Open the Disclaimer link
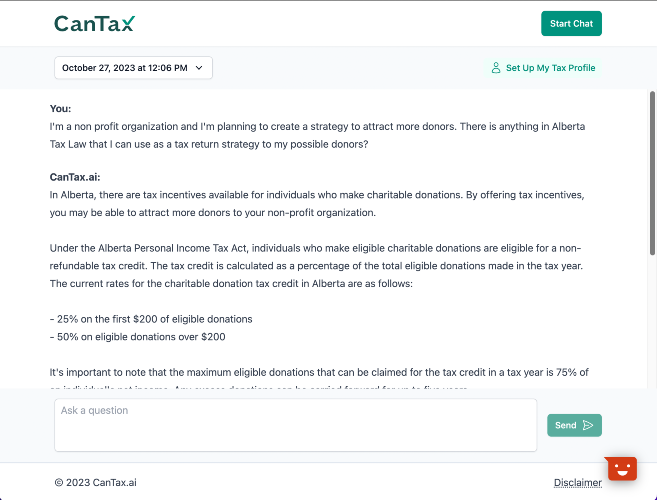Image resolution: width=657 pixels, height=500 pixels. (577, 483)
